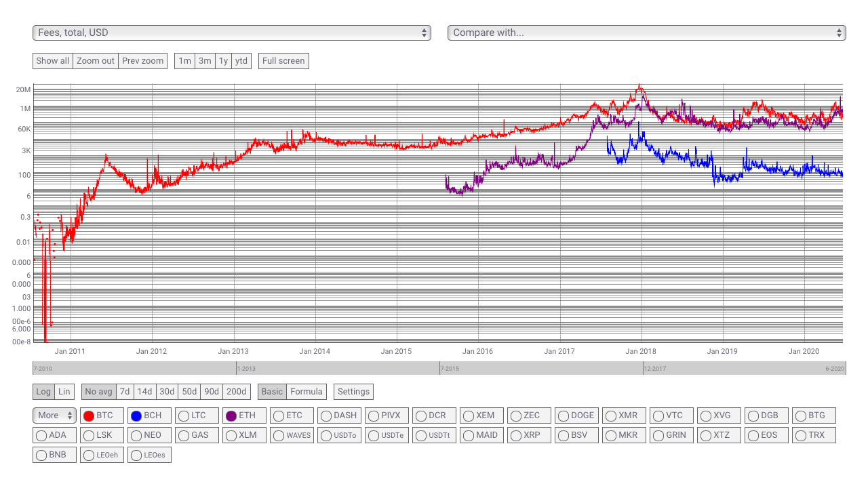
Task: Enable the LTC coin series
Action: [197, 415]
